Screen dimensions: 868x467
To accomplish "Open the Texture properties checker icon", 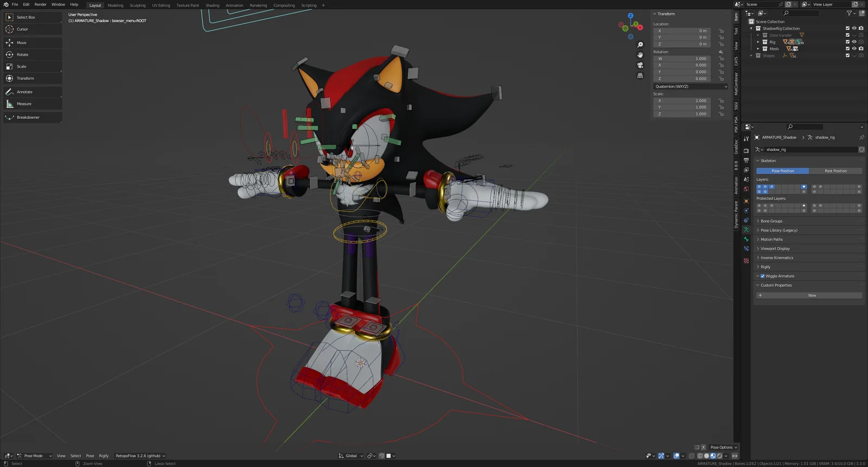I will (746, 261).
